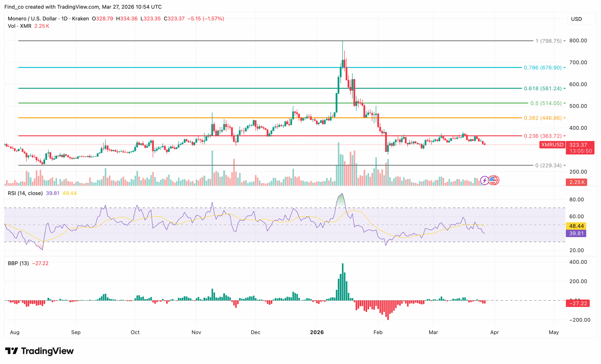This screenshot has width=601, height=364.
Task: Click the yellow 48.44 value in RSI legend
Action: (69, 193)
